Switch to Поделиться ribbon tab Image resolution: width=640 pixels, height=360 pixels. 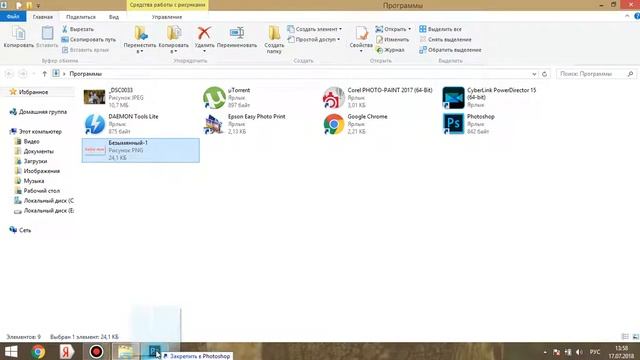(81, 17)
